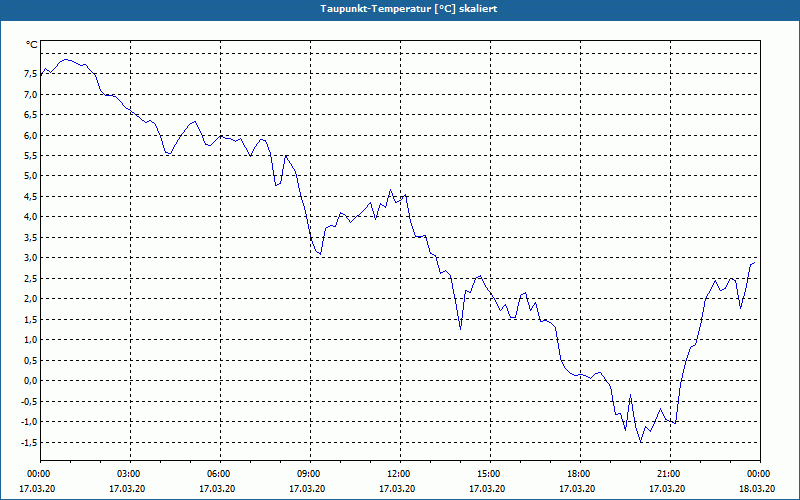Select the °C unit label on the y-axis
The image size is (800, 500).
(x=32, y=45)
